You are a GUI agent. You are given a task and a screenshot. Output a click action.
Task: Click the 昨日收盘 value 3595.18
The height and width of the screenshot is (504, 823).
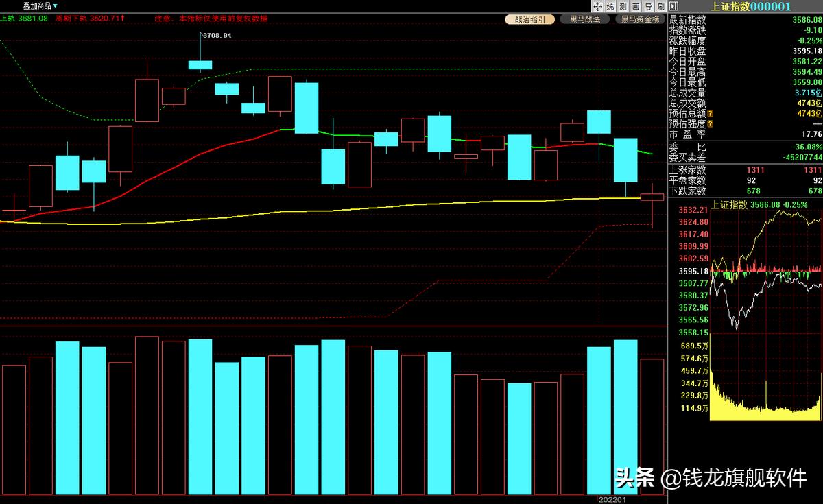807,51
